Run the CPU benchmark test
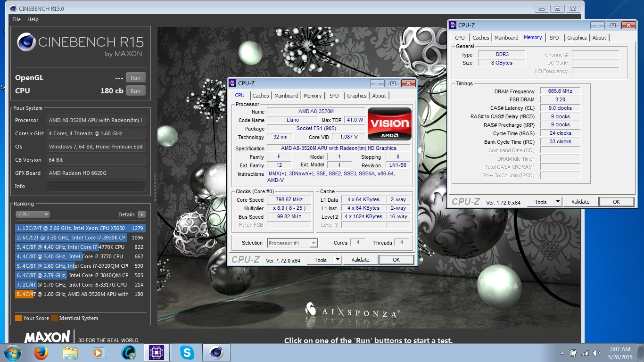The width and height of the screenshot is (644, 362). coord(136,91)
